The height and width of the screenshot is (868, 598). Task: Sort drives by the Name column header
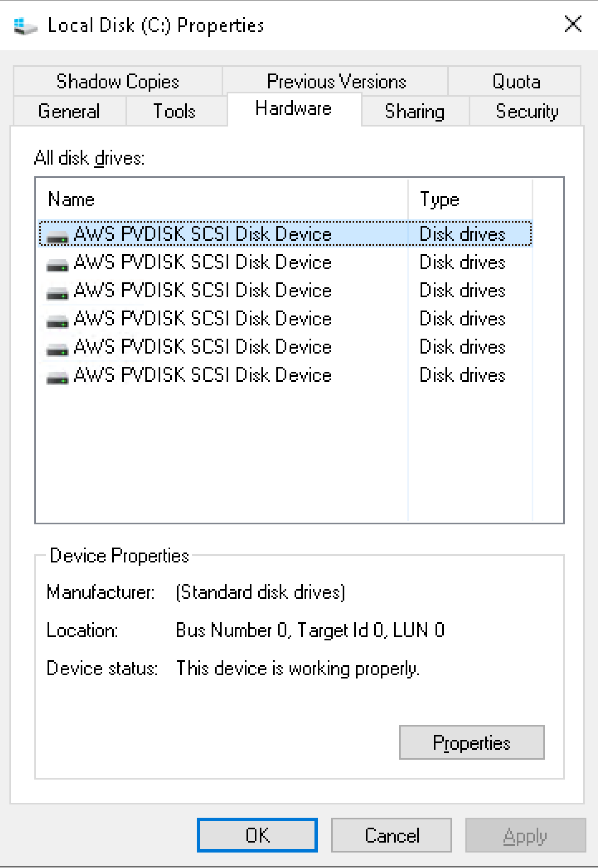[222, 199]
